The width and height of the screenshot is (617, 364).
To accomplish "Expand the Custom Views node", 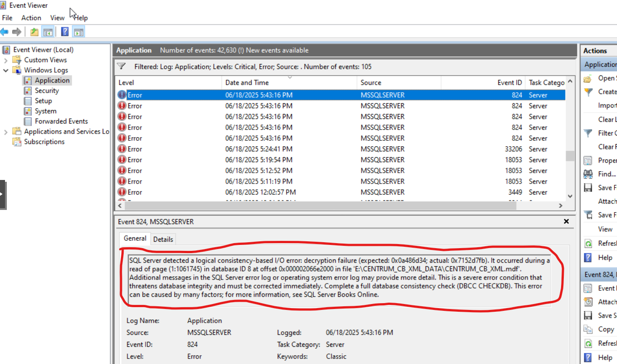I will coord(6,60).
